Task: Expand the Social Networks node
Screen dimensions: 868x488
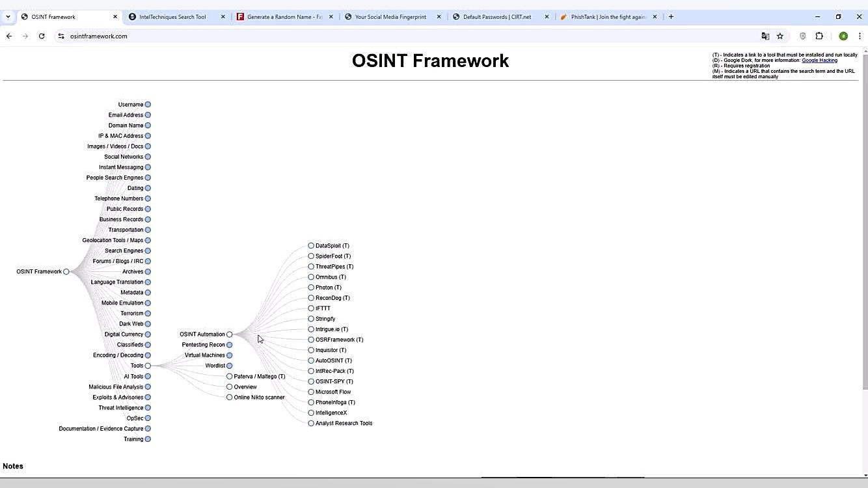Action: [148, 157]
